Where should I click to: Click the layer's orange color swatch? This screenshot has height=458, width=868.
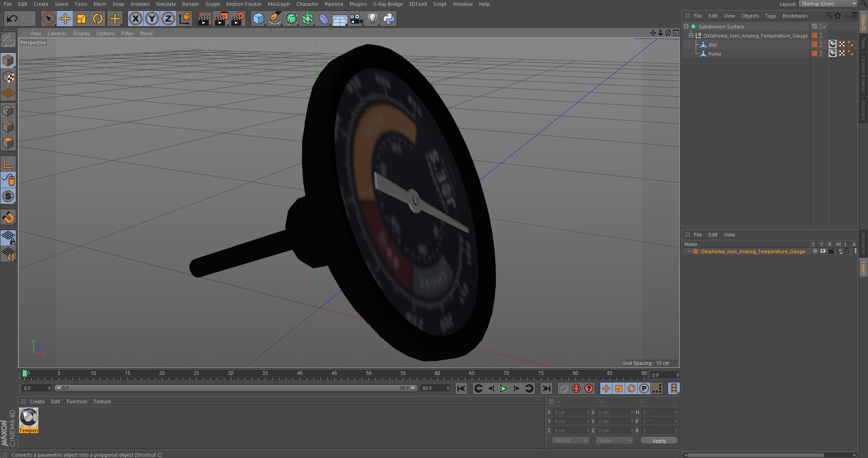coord(696,251)
